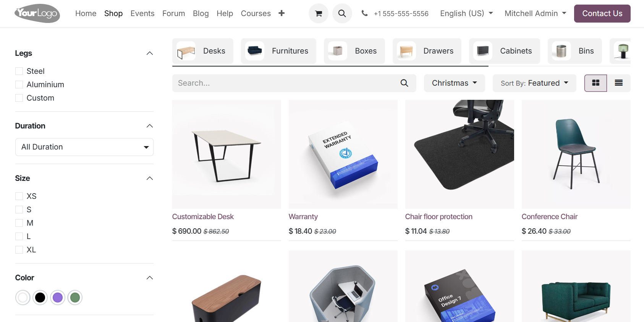Select the purple color swatch
The height and width of the screenshot is (322, 644).
pyautogui.click(x=58, y=298)
